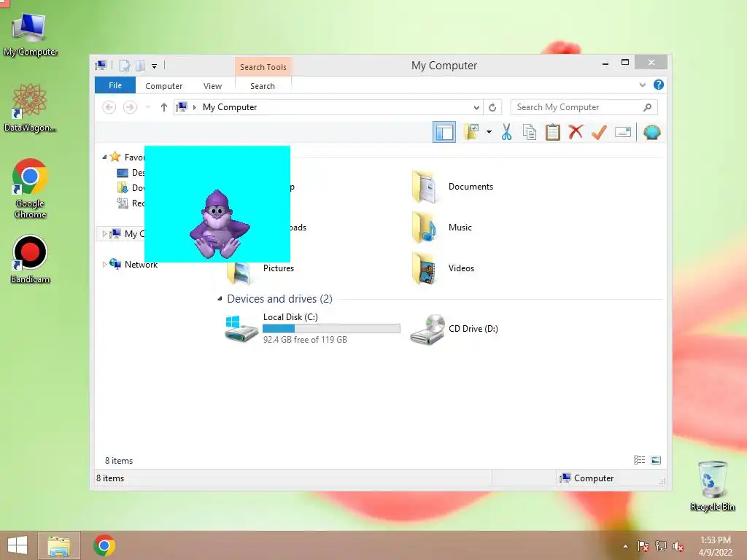Toggle the preview pane layout button

(444, 133)
